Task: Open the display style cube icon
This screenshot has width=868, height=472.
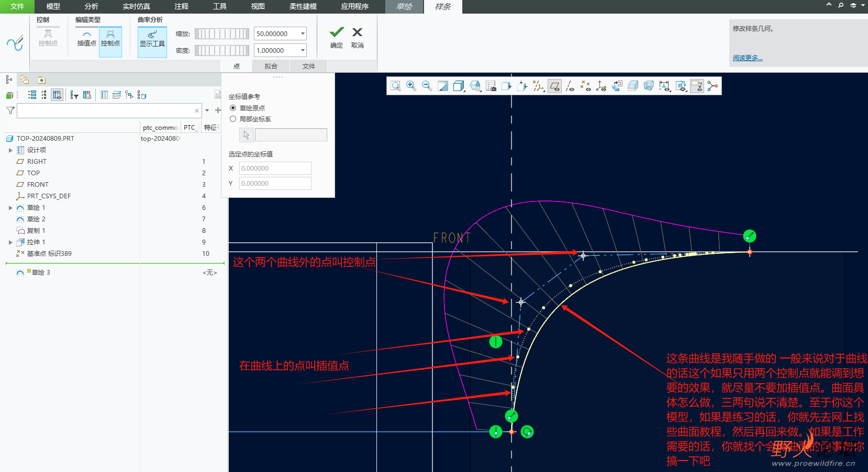Action: click(459, 86)
